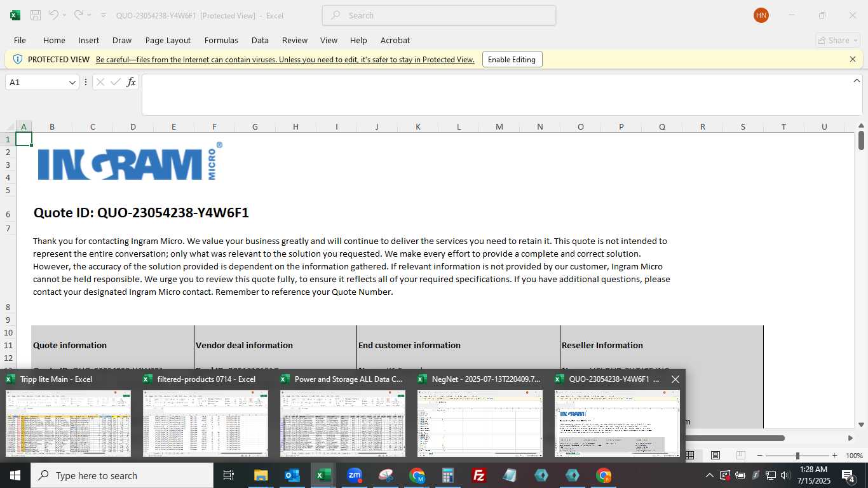This screenshot has width=868, height=488.
Task: Open the Page Layout tab
Action: [168, 40]
